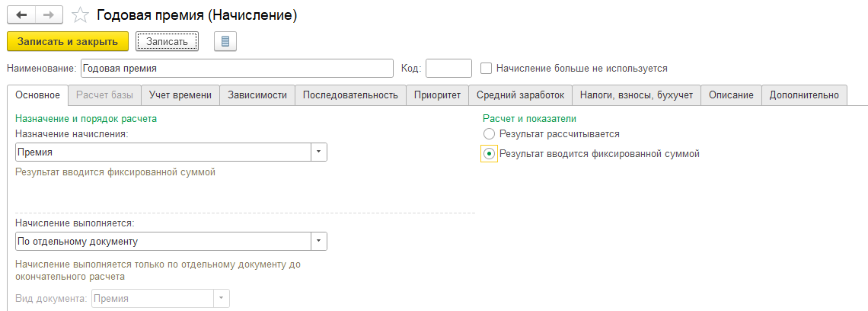Open the 'Средний заработок' tab
This screenshot has width=868, height=311.
coord(520,95)
